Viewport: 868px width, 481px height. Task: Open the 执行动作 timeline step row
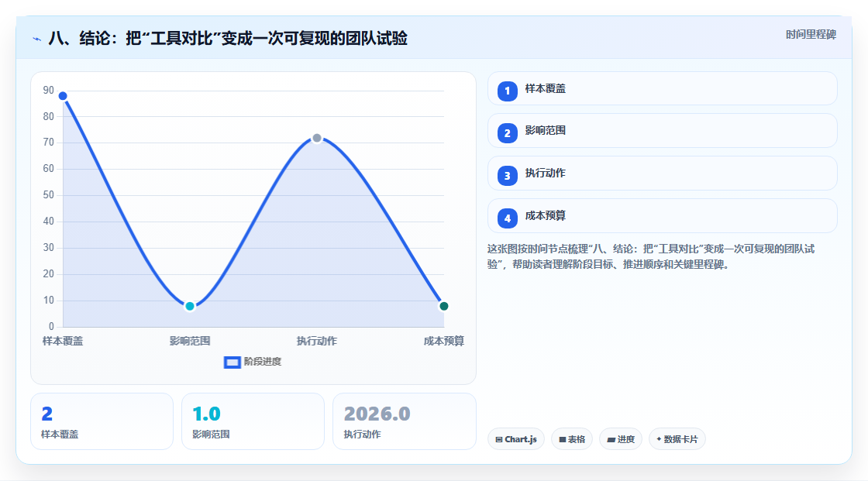tap(662, 174)
